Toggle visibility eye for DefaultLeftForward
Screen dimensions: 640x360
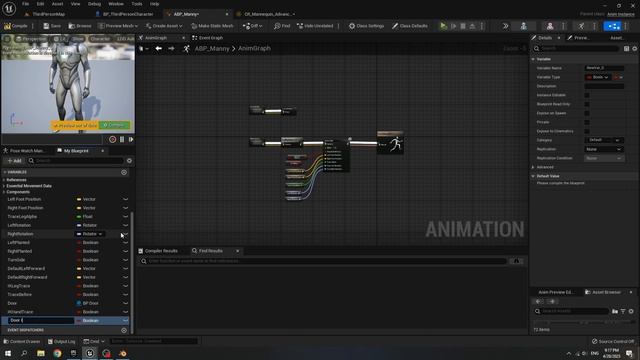[x=125, y=269]
